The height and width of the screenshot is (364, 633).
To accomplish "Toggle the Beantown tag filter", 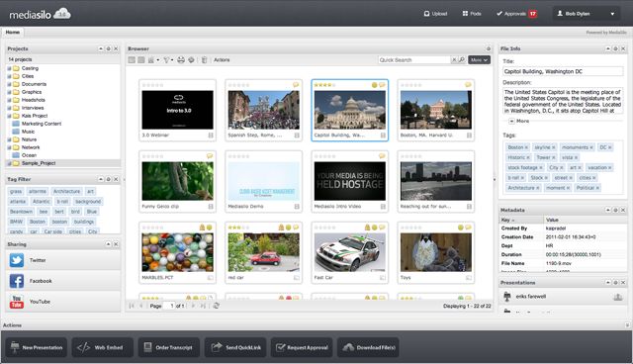I will [x=21, y=212].
